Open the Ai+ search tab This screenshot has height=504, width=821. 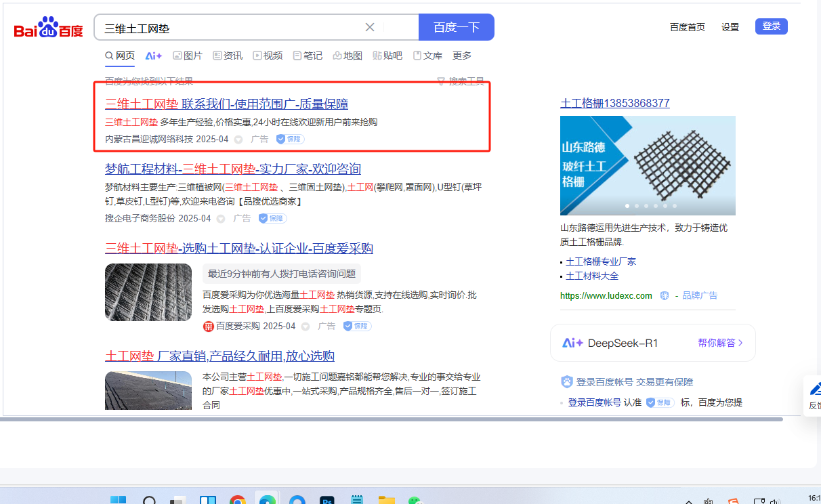[x=154, y=56]
